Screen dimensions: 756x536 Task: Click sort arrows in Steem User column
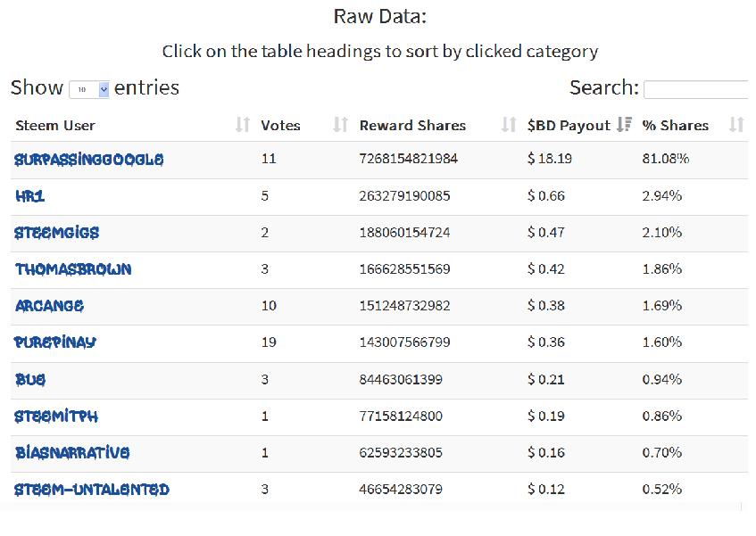(x=243, y=125)
